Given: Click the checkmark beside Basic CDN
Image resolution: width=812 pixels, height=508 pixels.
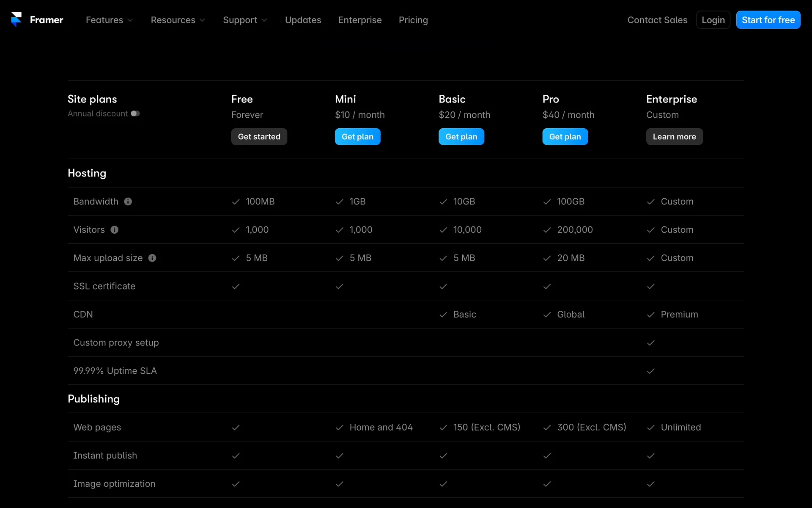Looking at the screenshot, I should click(x=443, y=315).
